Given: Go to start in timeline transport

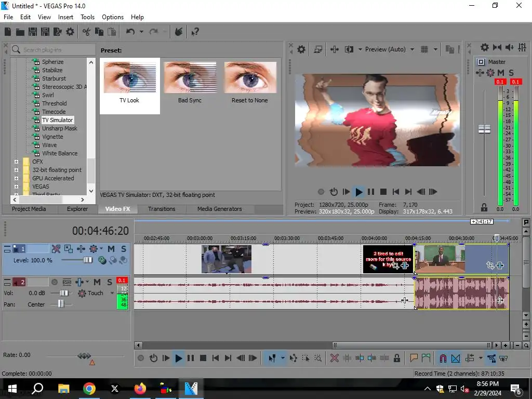Looking at the screenshot, I should pos(216,358).
